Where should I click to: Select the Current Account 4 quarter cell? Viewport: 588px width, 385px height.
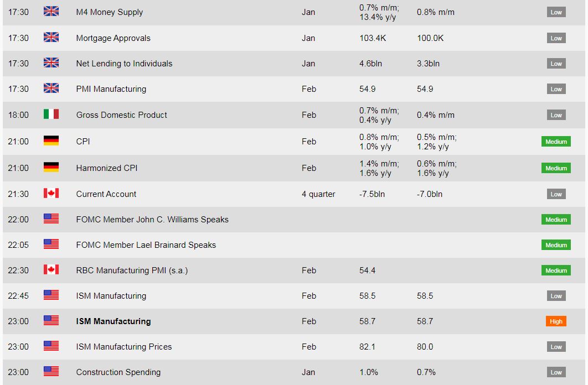tap(318, 194)
